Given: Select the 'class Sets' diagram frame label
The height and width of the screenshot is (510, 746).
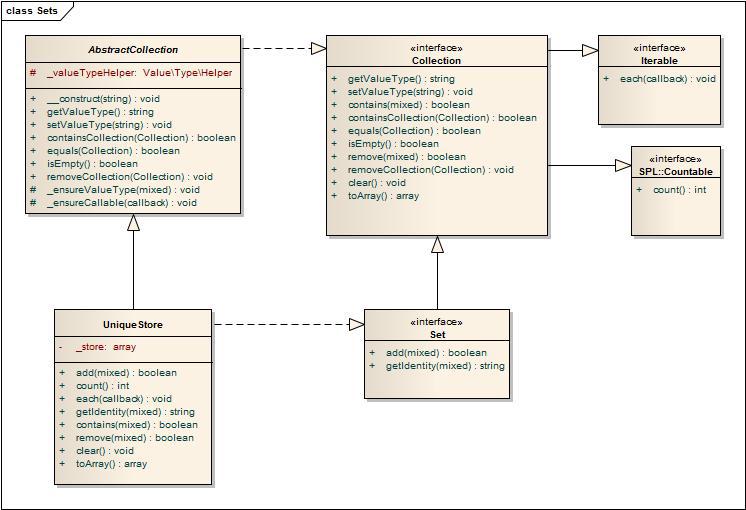Looking at the screenshot, I should click(32, 10).
